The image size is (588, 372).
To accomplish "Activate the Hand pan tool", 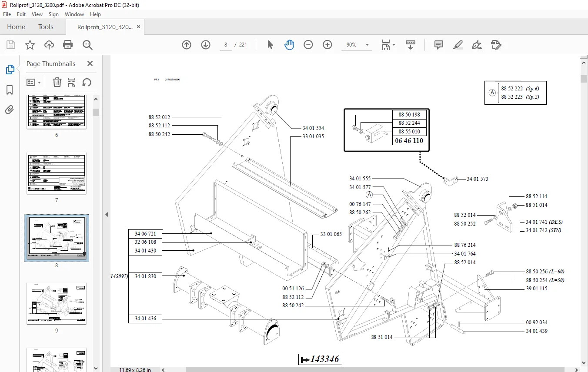I will point(289,45).
